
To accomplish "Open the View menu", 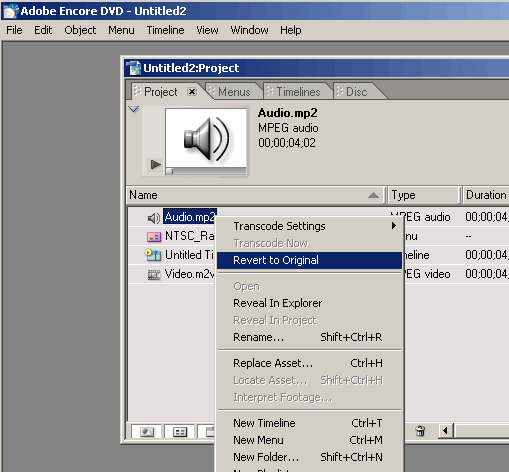I will [207, 30].
